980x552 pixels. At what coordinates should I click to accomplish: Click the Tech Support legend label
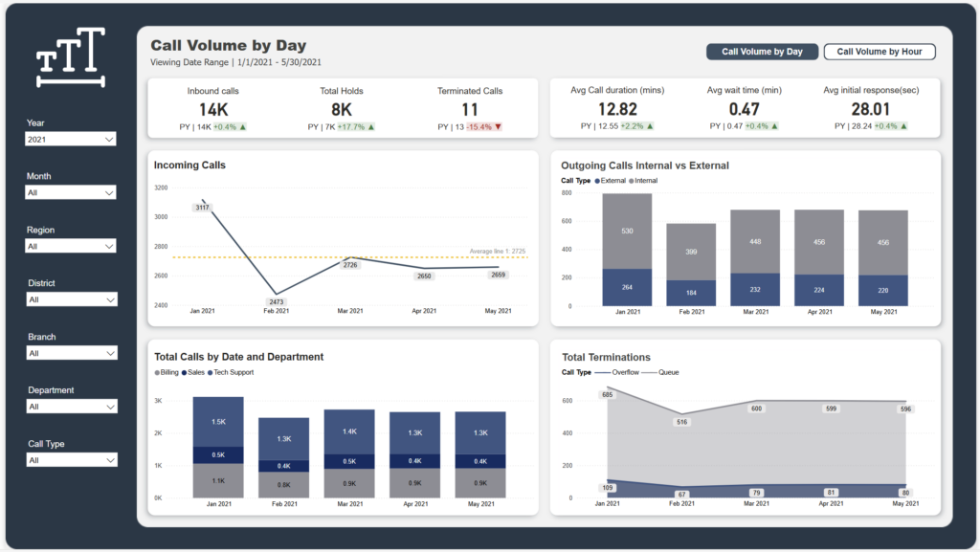pyautogui.click(x=234, y=372)
